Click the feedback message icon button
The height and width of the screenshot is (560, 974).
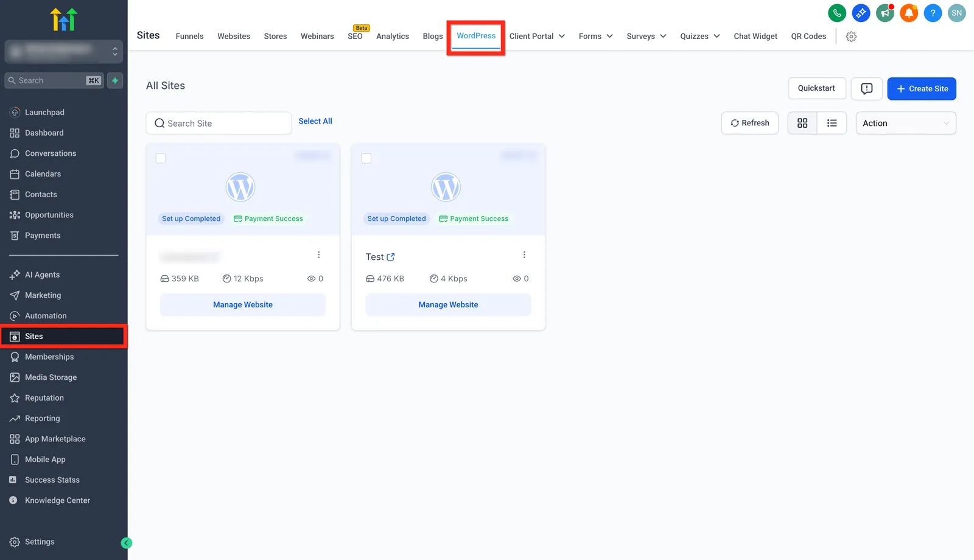coord(867,89)
